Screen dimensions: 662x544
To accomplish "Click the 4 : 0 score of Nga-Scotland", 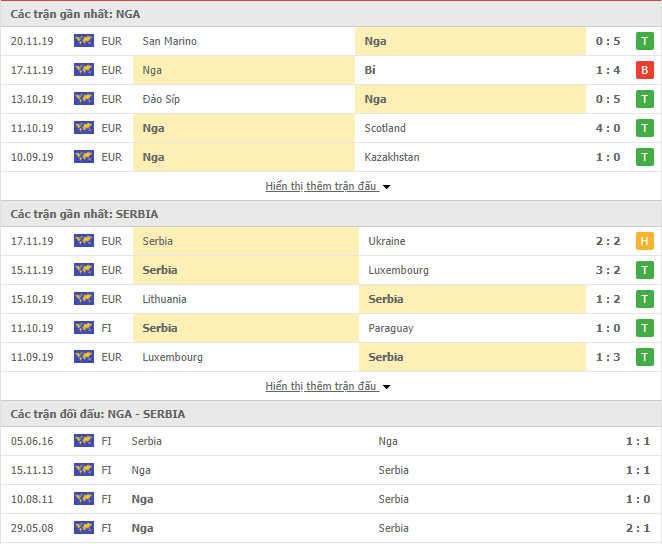I will 609,128.
